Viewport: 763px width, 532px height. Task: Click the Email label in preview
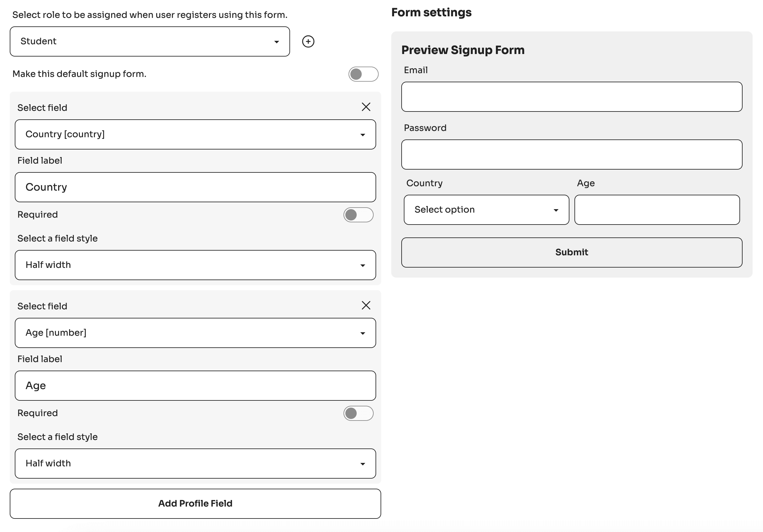click(x=416, y=70)
